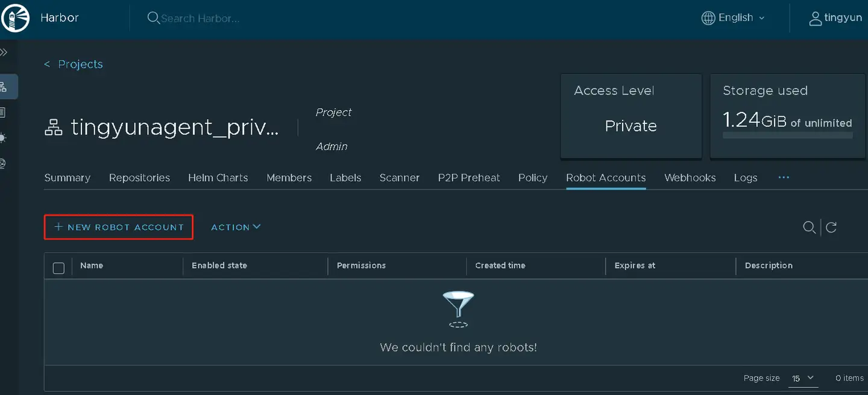Click the storage used progress bar

coord(787,135)
